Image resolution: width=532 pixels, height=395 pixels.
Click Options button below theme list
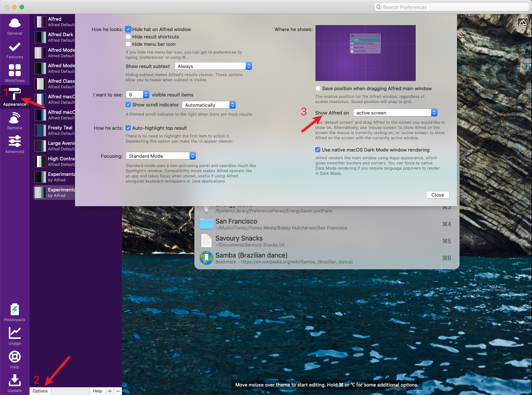40,391
